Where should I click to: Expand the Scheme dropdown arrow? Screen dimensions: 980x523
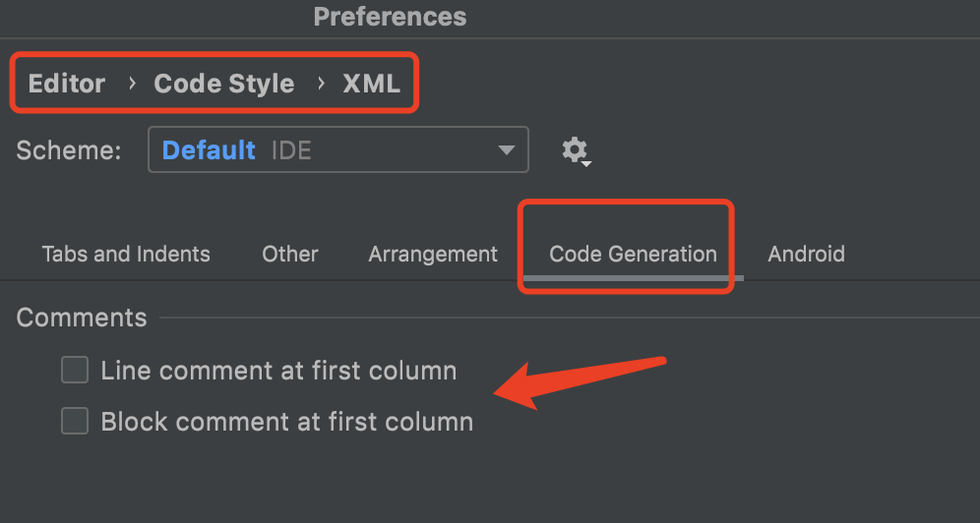click(506, 150)
